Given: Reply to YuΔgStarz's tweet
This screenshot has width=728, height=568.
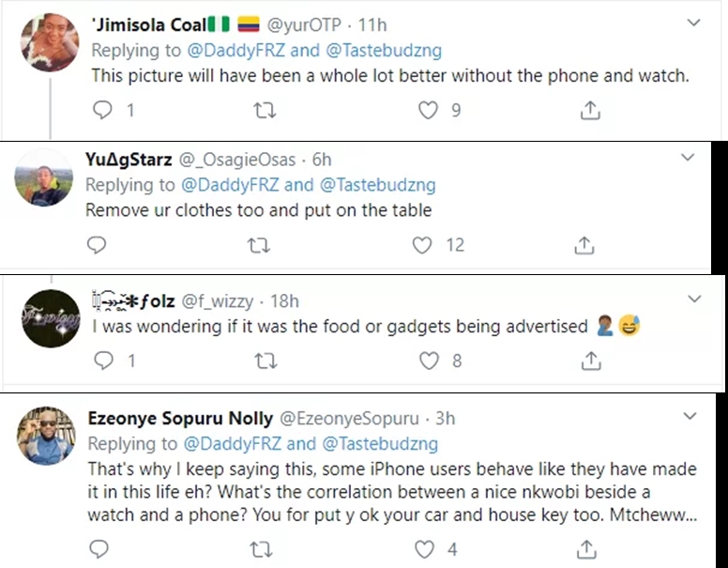Looking at the screenshot, I should [x=97, y=245].
